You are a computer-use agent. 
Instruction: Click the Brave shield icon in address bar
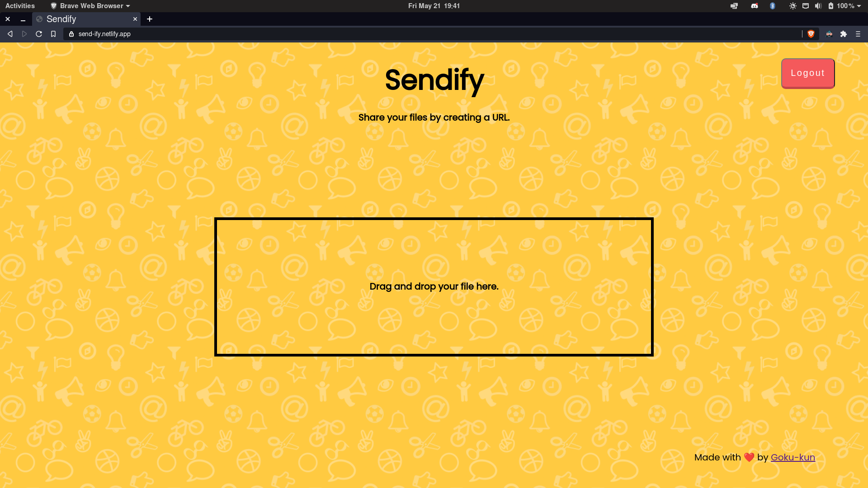coord(811,34)
